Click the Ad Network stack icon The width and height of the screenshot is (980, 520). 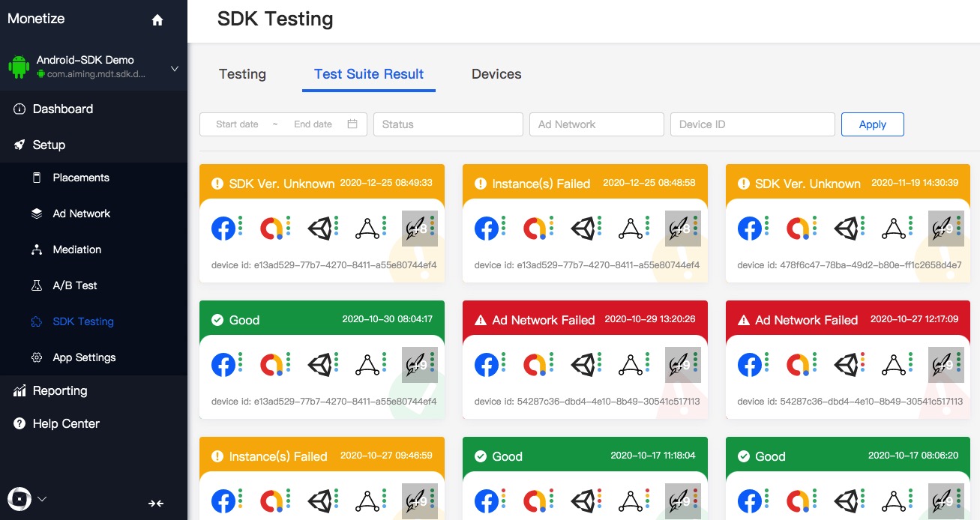coord(37,214)
